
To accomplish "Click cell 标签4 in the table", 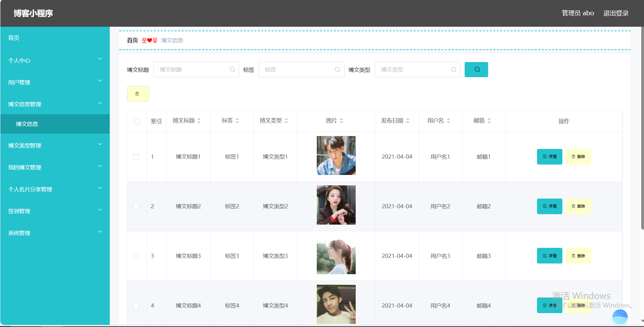I will pos(232,306).
